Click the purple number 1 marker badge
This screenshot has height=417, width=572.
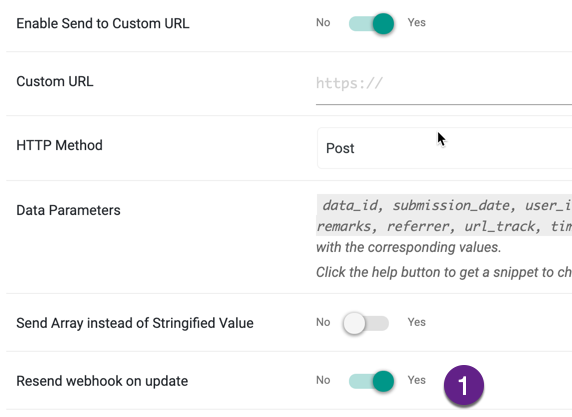coord(464,385)
